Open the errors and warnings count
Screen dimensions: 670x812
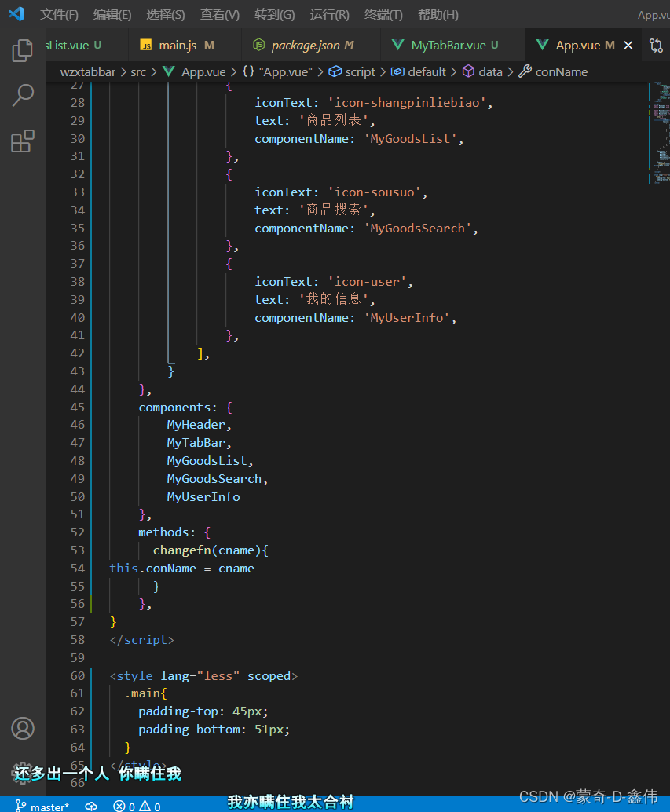(137, 806)
